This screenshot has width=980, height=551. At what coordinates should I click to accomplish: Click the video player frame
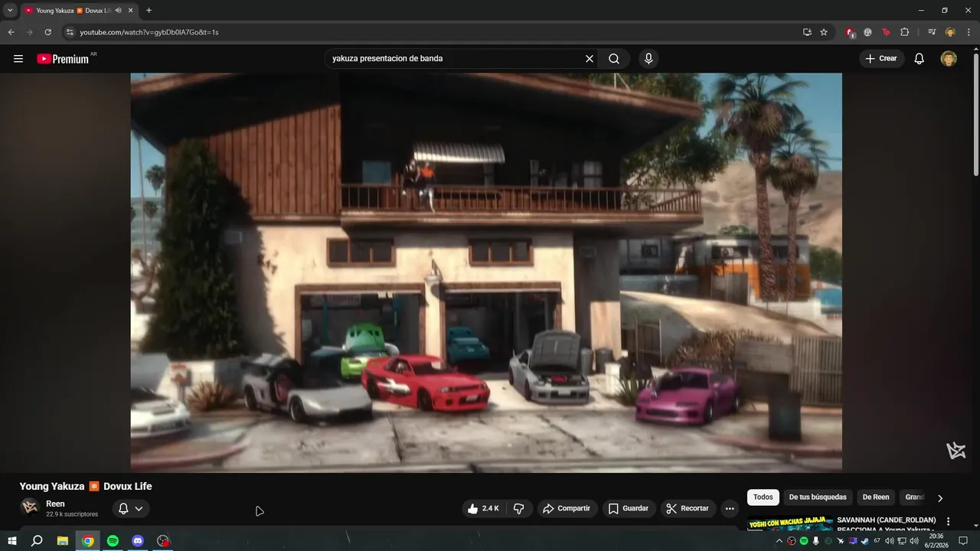pyautogui.click(x=486, y=272)
